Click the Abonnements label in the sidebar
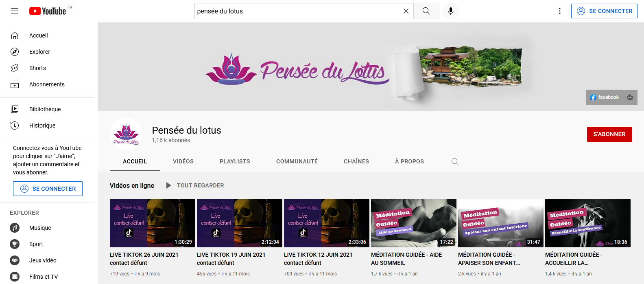Viewport: 644px width, 284px height. pos(47,84)
